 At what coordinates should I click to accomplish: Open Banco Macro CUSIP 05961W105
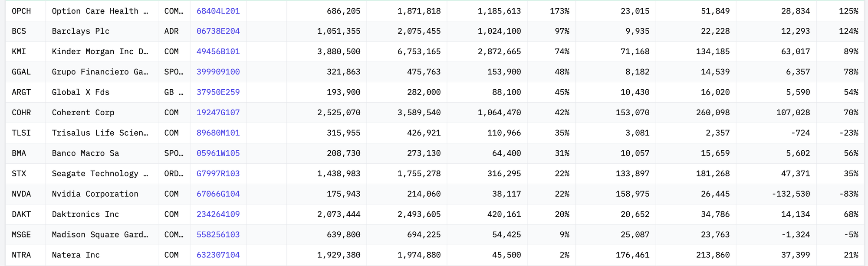pos(218,153)
